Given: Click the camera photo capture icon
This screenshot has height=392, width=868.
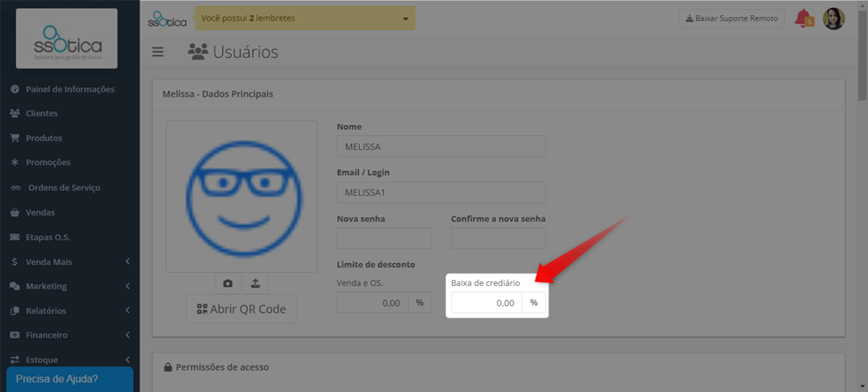Looking at the screenshot, I should point(227,283).
